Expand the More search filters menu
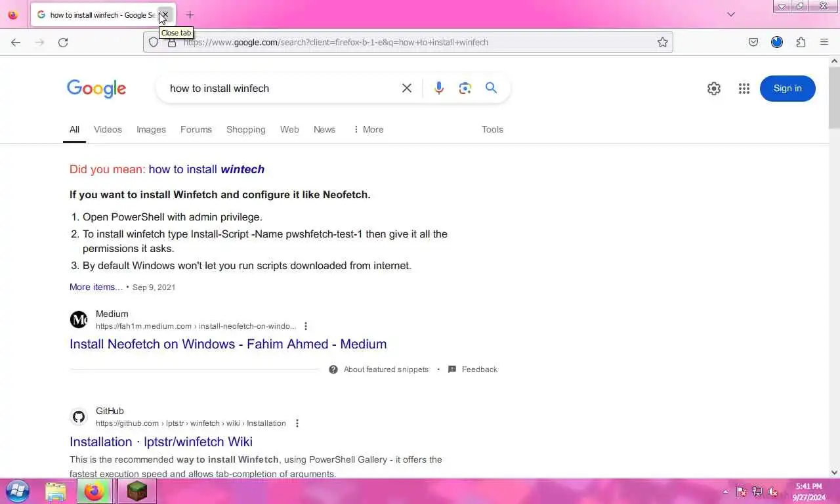 coord(368,129)
